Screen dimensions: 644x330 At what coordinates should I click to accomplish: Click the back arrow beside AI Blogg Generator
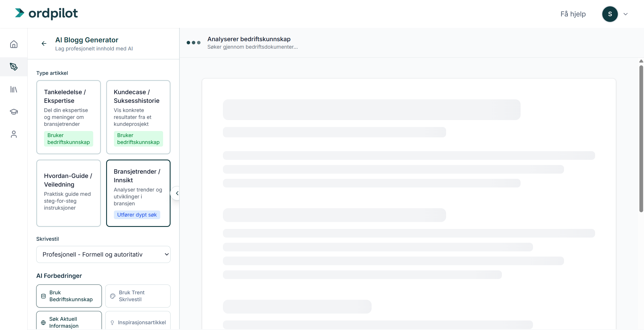click(44, 43)
